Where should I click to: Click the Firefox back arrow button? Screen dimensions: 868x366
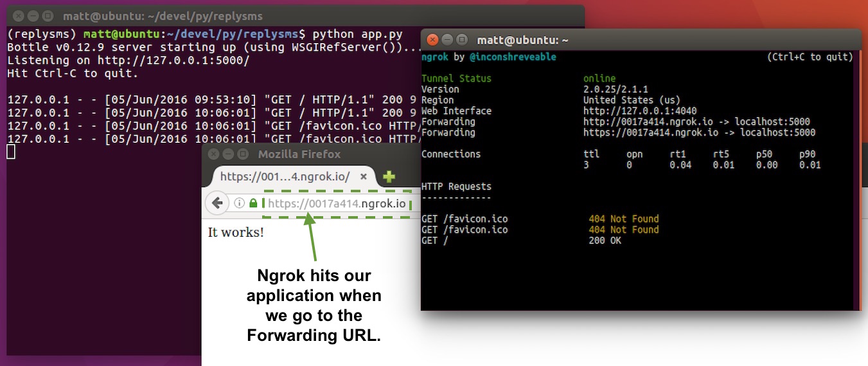coord(217,203)
